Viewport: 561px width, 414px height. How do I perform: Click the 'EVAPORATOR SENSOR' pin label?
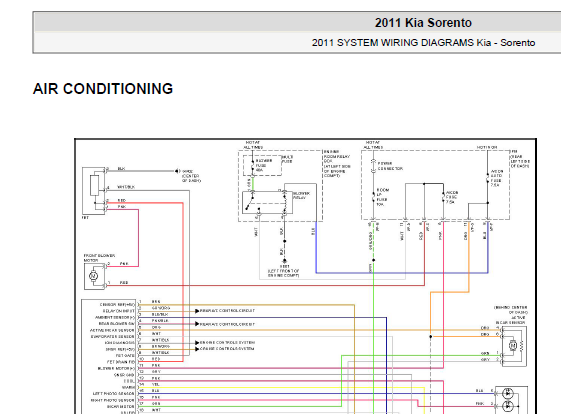113,336
